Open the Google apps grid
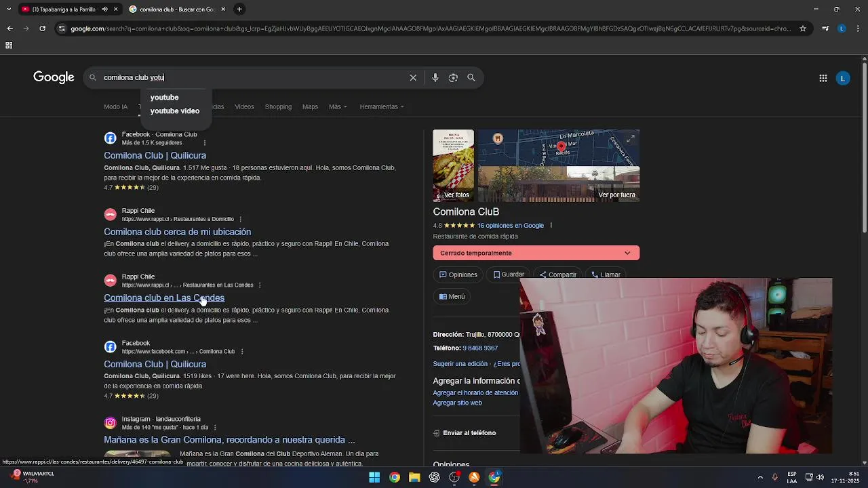Viewport: 868px width, 488px height. [x=823, y=79]
